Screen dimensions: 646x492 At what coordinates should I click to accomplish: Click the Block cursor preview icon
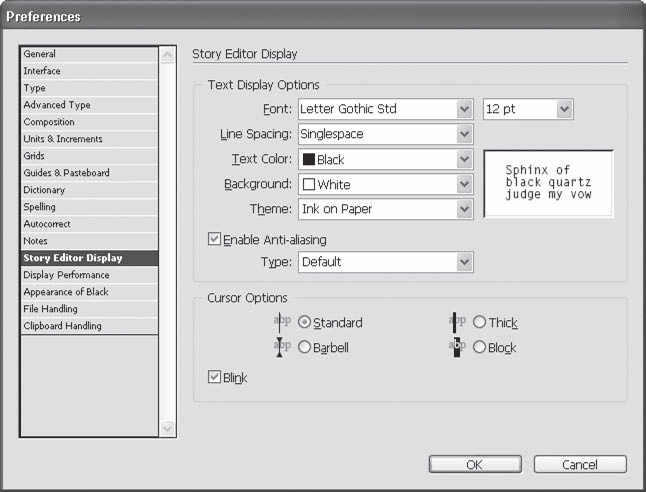click(x=457, y=347)
